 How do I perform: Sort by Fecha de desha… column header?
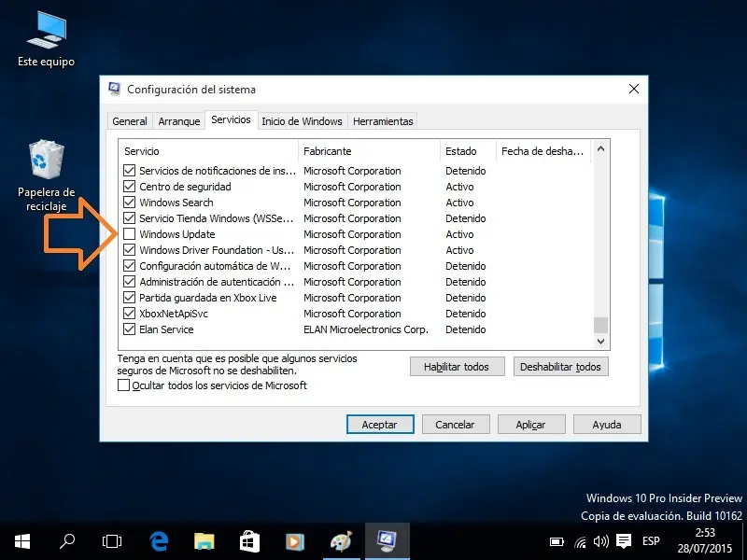pos(543,151)
